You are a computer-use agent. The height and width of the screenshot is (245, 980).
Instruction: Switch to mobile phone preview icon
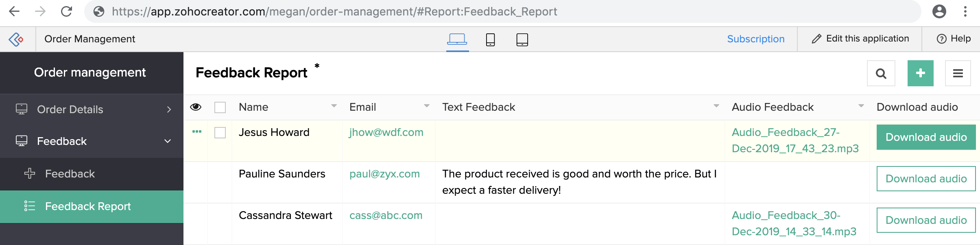(x=490, y=39)
